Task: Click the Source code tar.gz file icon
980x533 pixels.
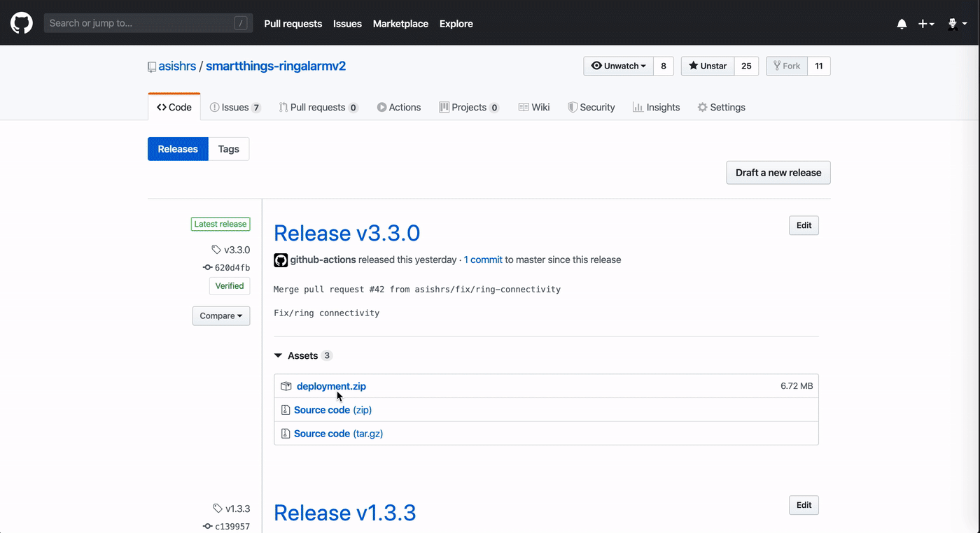Action: 285,434
